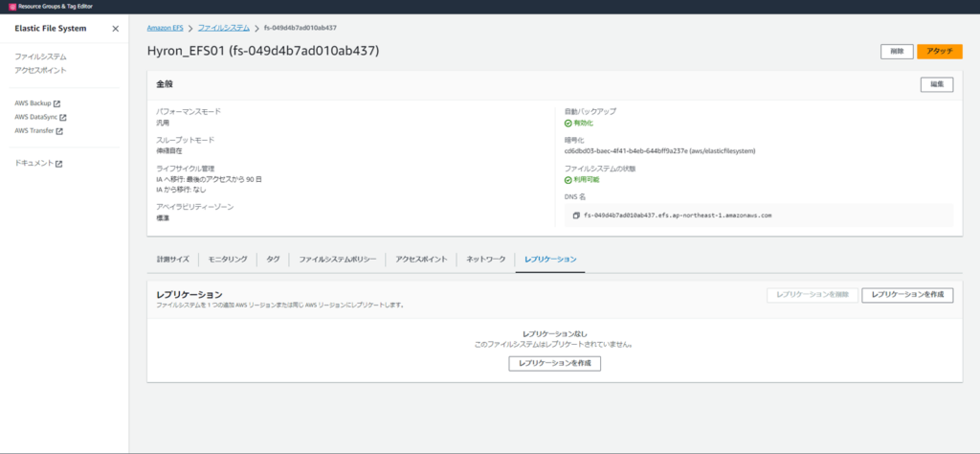980x454 pixels.
Task: Close the Elastic File System side panel
Action: pyautogui.click(x=115, y=29)
